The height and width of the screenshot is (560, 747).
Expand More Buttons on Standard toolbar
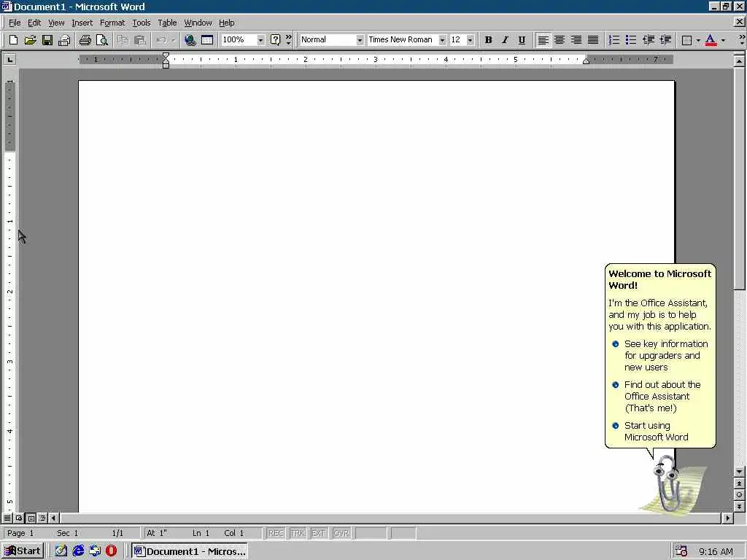pos(288,40)
